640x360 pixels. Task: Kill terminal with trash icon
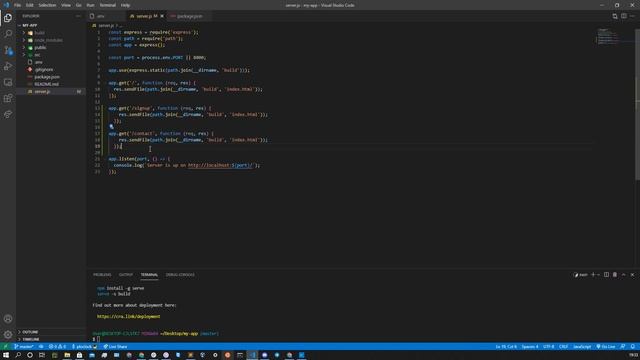(615, 275)
